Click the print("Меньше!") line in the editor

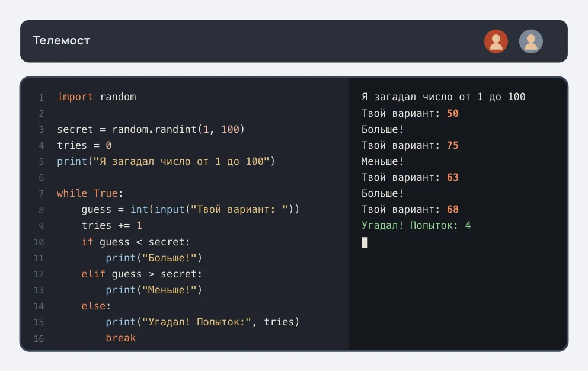pyautogui.click(x=154, y=290)
